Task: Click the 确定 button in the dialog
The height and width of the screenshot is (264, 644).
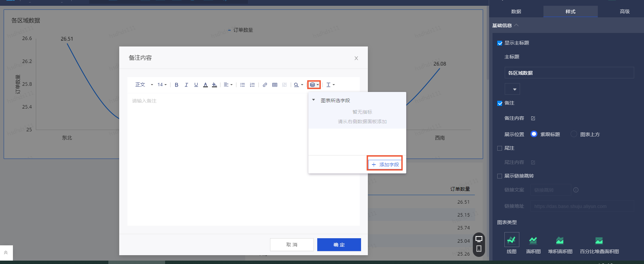Action: [x=339, y=245]
